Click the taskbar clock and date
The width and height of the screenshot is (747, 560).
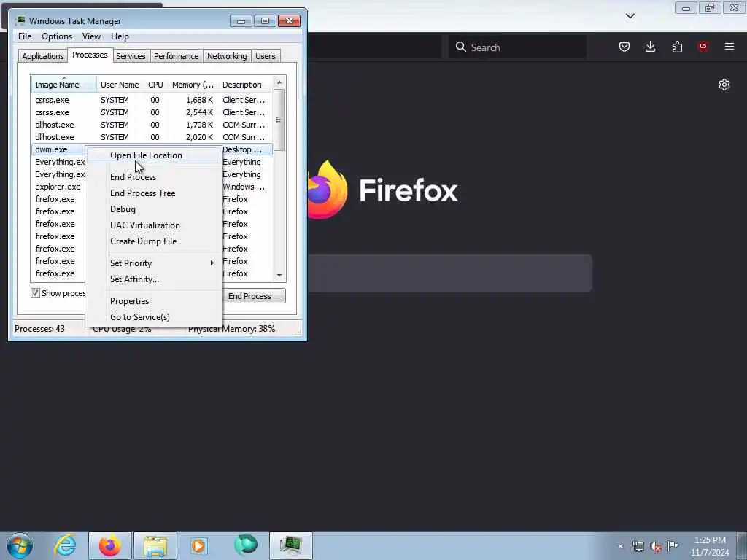tap(710, 546)
